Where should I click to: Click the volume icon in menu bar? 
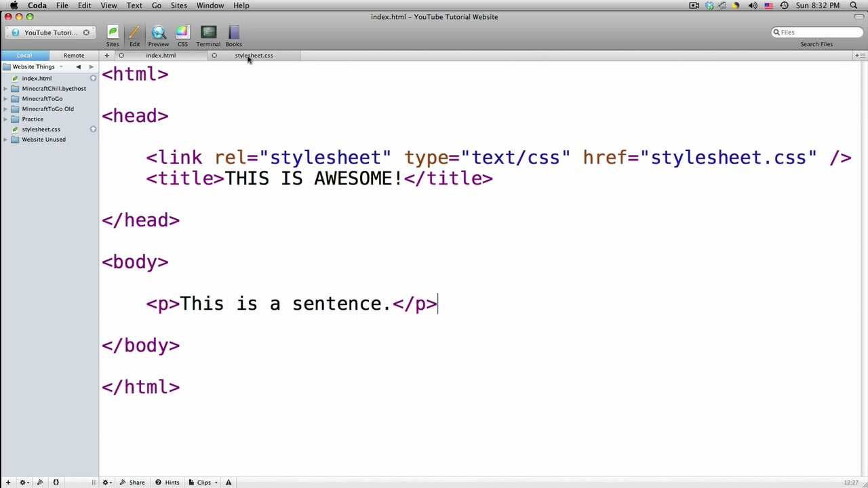pyautogui.click(x=753, y=5)
